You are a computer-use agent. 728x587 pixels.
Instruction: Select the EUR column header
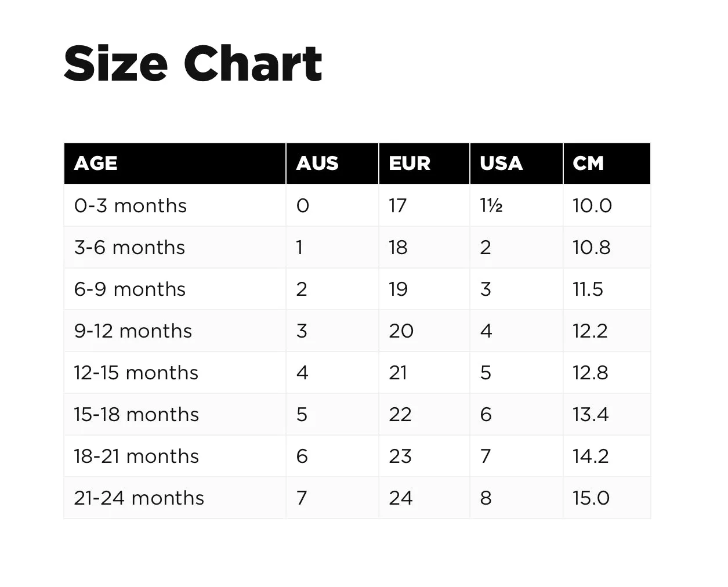tap(410, 164)
